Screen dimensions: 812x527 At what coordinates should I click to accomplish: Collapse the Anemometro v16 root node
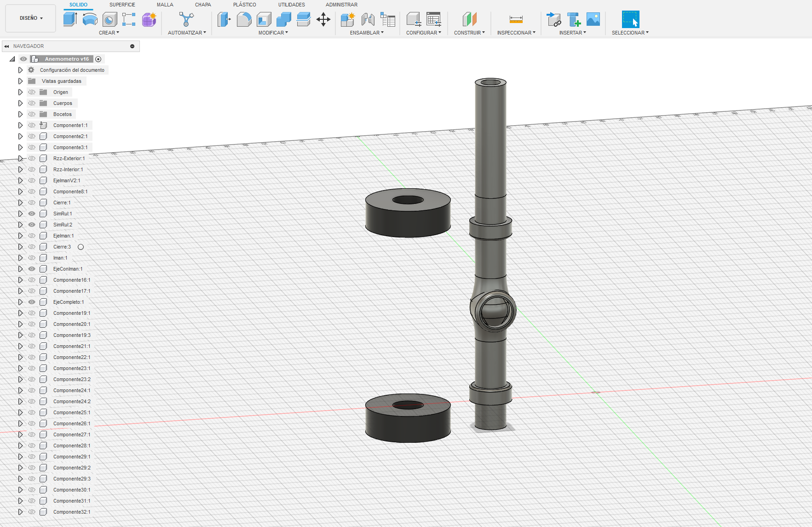[x=12, y=59]
